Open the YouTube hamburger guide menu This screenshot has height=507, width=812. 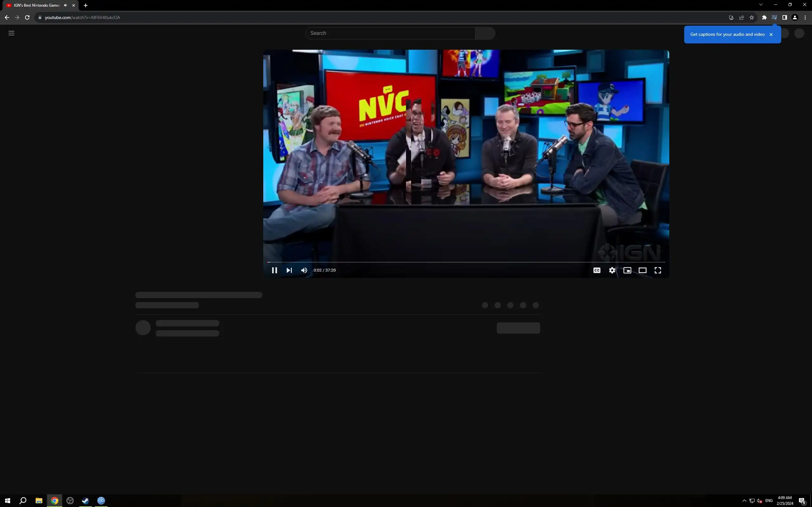click(x=11, y=33)
